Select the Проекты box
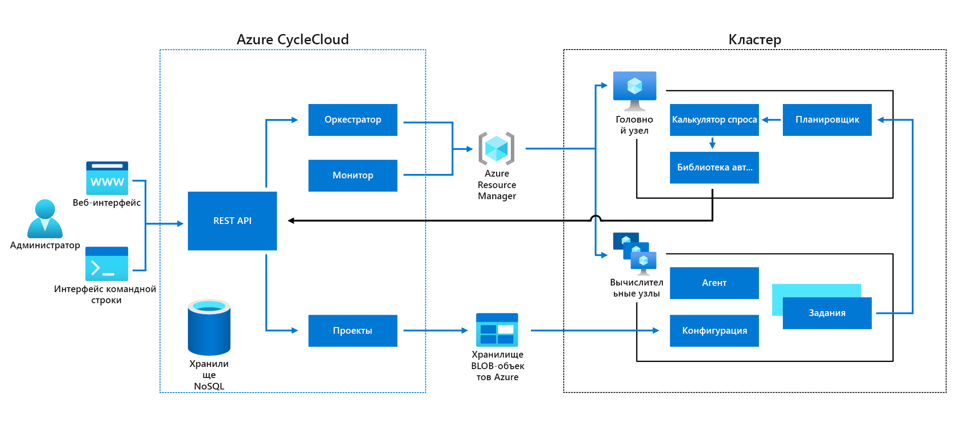The width and height of the screenshot is (980, 424). pos(353,331)
